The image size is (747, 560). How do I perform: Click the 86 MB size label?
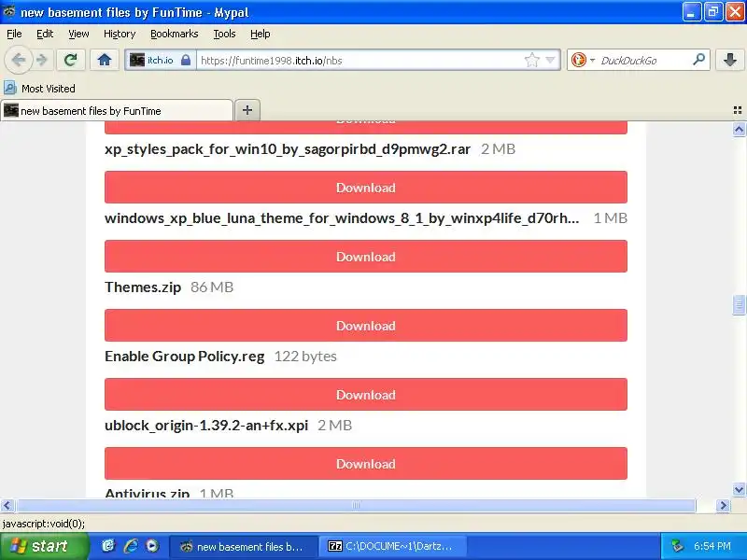click(x=212, y=287)
